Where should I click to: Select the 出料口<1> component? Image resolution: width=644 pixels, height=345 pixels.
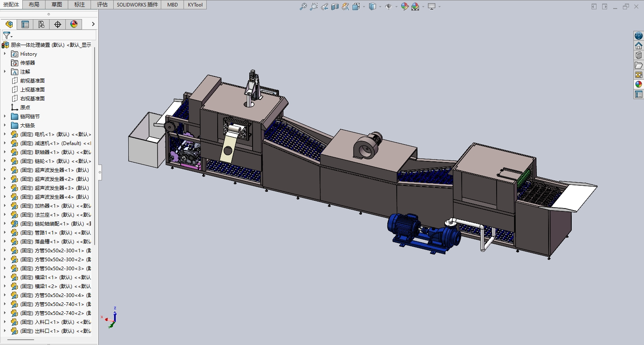pos(55,331)
